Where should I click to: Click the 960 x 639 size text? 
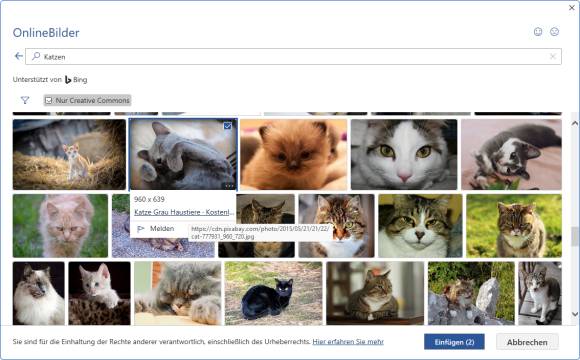[149, 199]
